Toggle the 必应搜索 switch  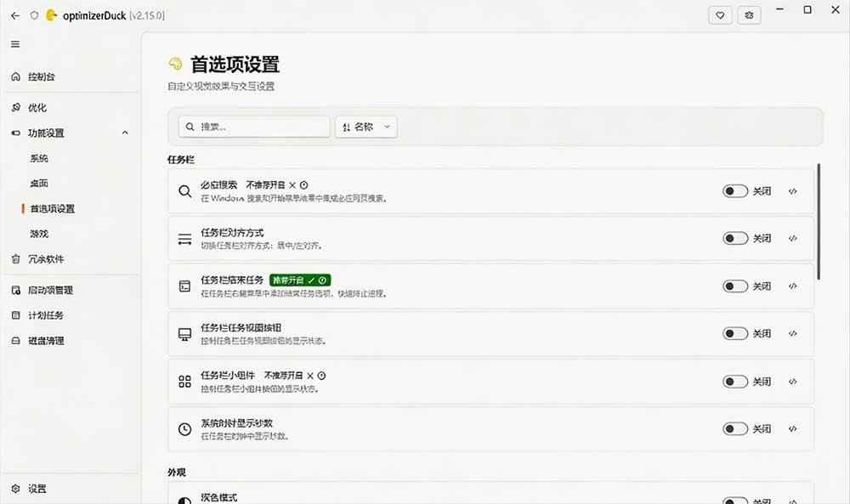click(x=735, y=191)
